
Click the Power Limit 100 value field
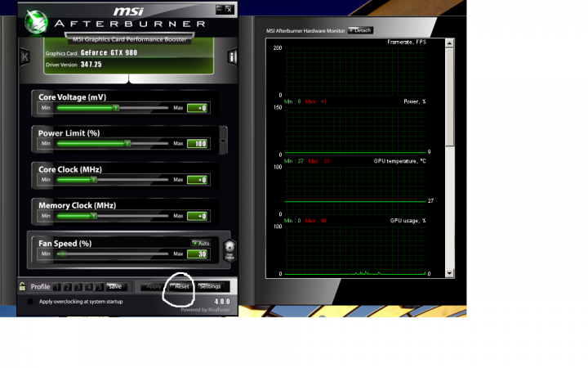198,144
